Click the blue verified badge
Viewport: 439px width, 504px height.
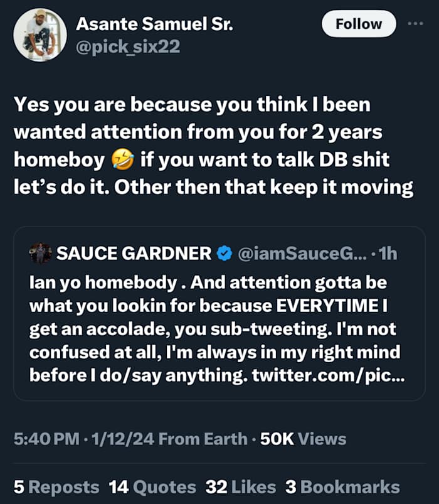click(224, 254)
